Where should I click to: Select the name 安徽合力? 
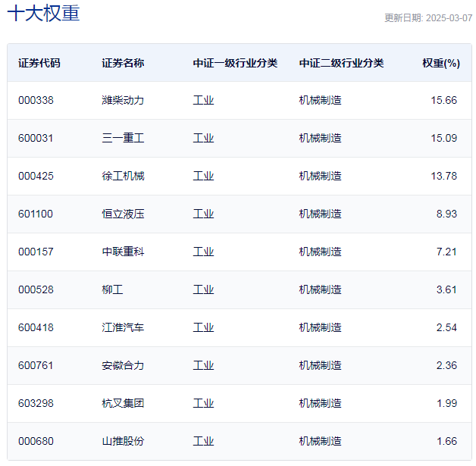pyautogui.click(x=123, y=365)
